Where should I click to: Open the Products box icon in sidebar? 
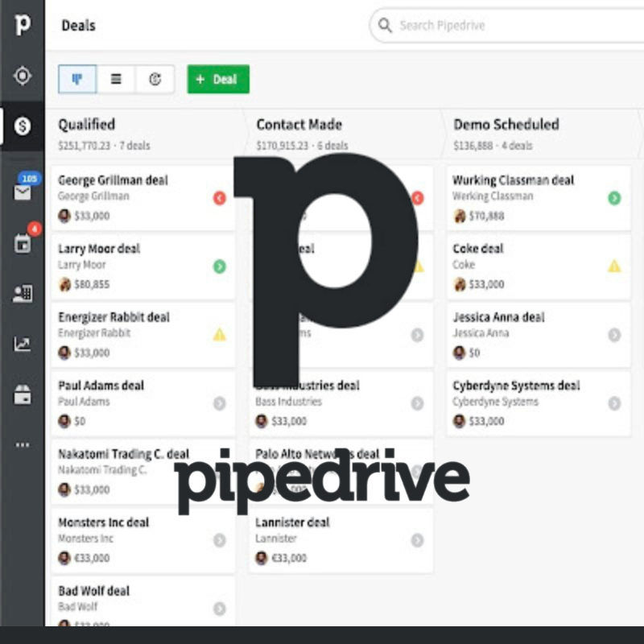(x=23, y=395)
